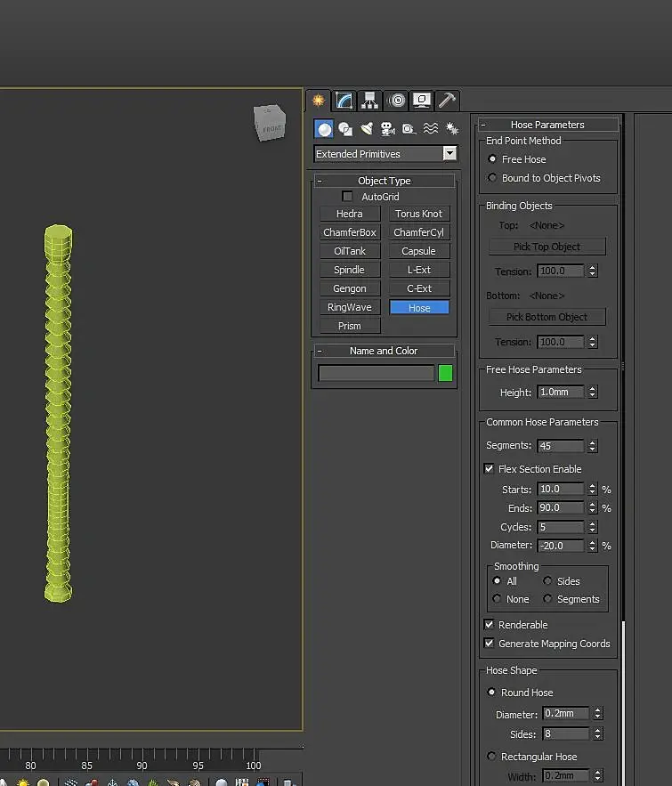
Task: Open the Motion panel tab
Action: [x=396, y=101]
